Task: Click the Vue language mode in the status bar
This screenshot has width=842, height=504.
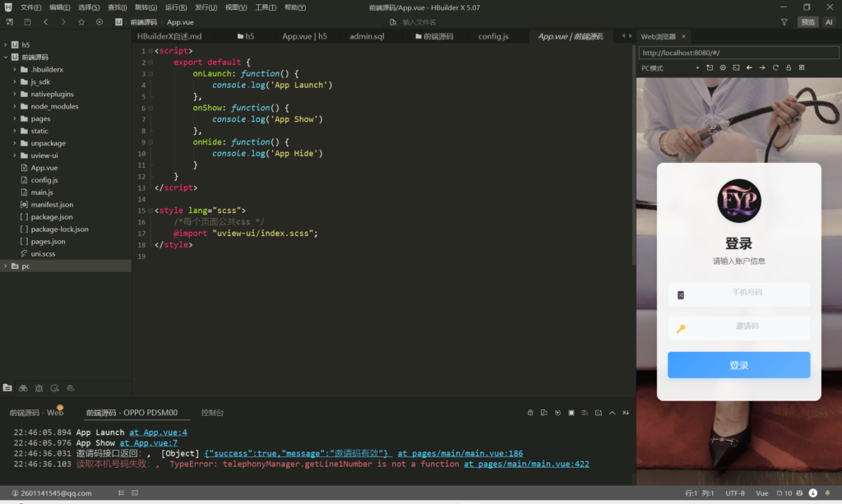Action: (x=761, y=492)
